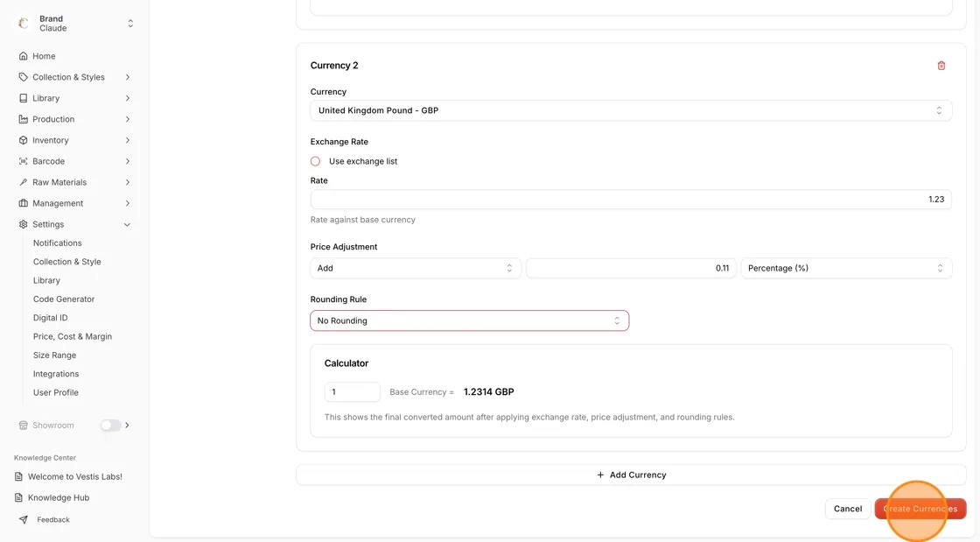The image size is (980, 542).
Task: Open the Knowledge Hub link
Action: point(59,497)
